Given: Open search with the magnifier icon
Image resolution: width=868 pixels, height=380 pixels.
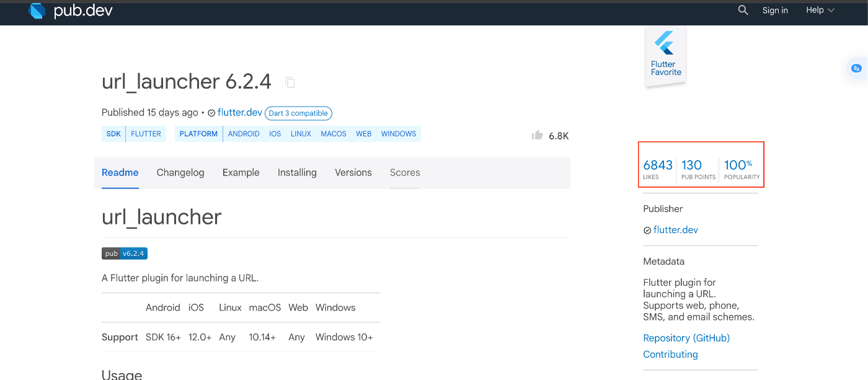Looking at the screenshot, I should coord(743,10).
